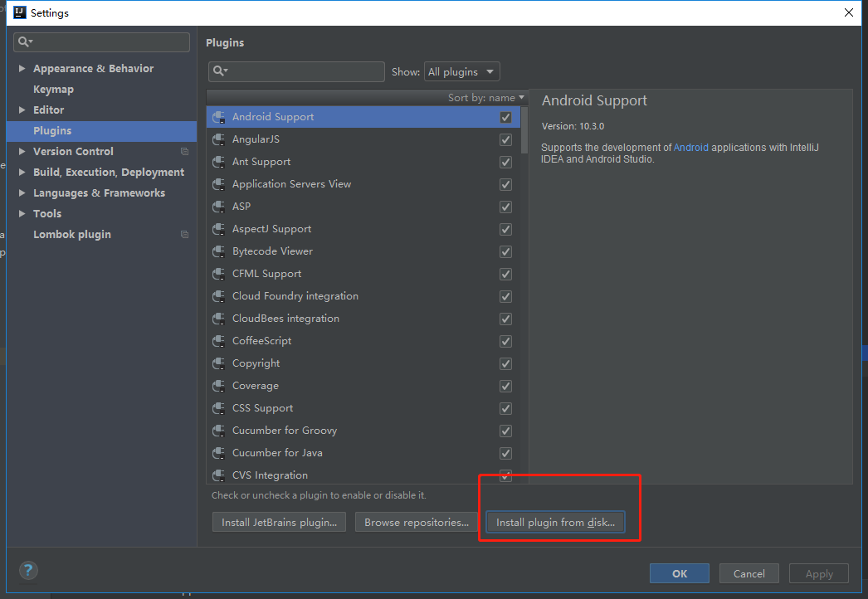Click the IntelliJ logo in title bar
Image resolution: width=868 pixels, height=599 pixels.
click(x=19, y=12)
